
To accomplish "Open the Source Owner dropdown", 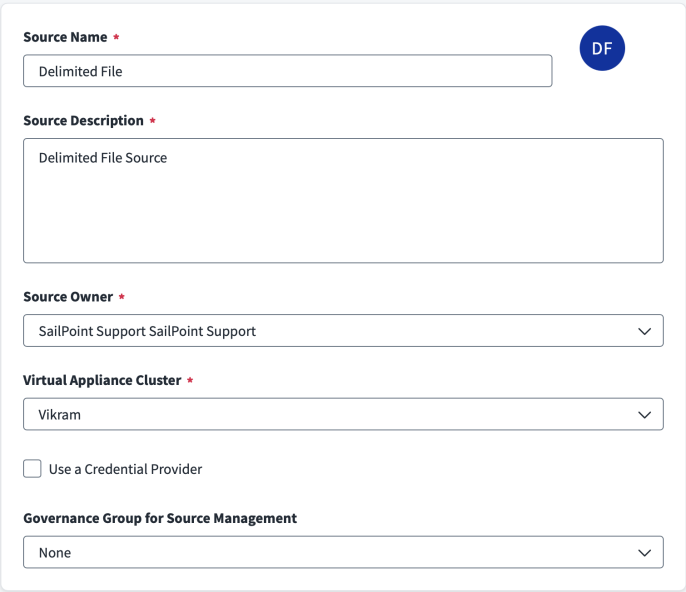I will [x=343, y=331].
